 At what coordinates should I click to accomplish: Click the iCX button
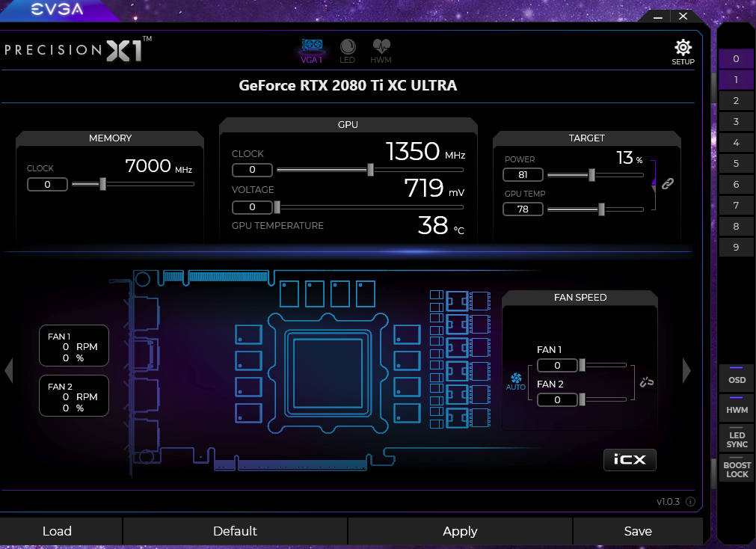click(x=630, y=460)
